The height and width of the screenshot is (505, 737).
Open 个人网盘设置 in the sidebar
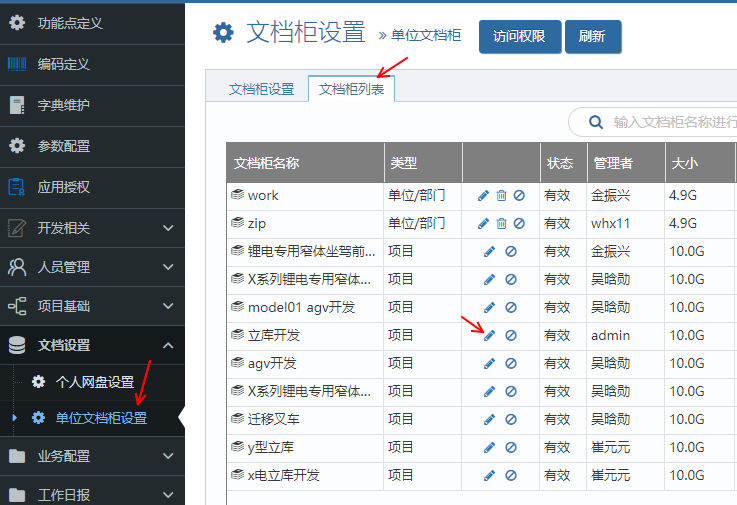pyautogui.click(x=94, y=382)
